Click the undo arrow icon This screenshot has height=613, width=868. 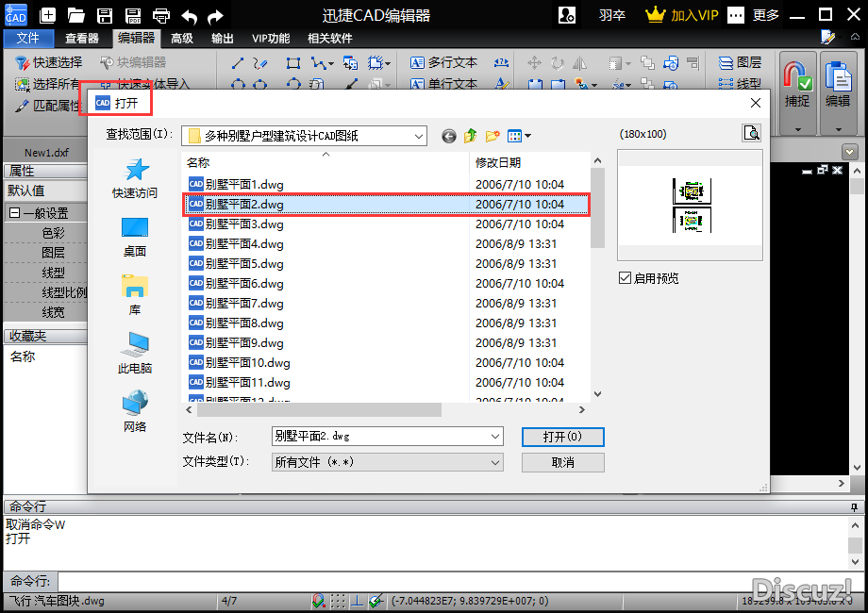coord(190,16)
